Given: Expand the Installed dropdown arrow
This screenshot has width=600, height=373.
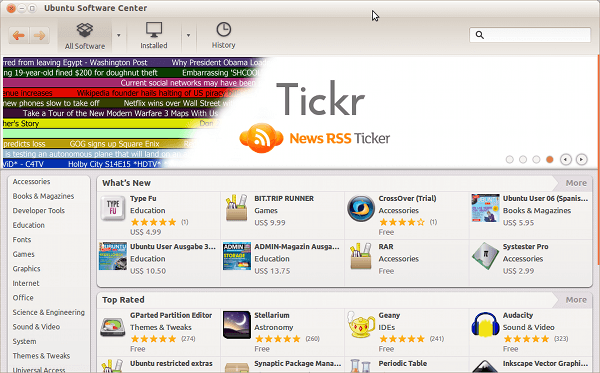Looking at the screenshot, I should 188,35.
